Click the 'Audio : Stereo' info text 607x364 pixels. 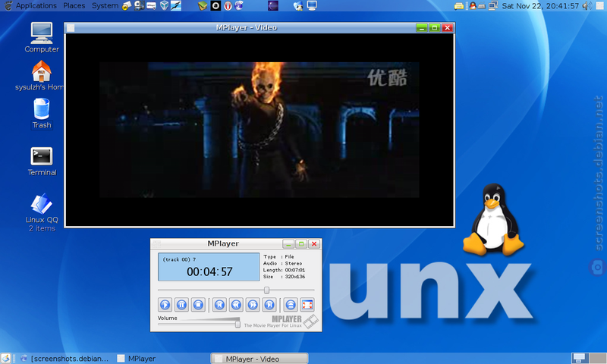[x=282, y=263]
